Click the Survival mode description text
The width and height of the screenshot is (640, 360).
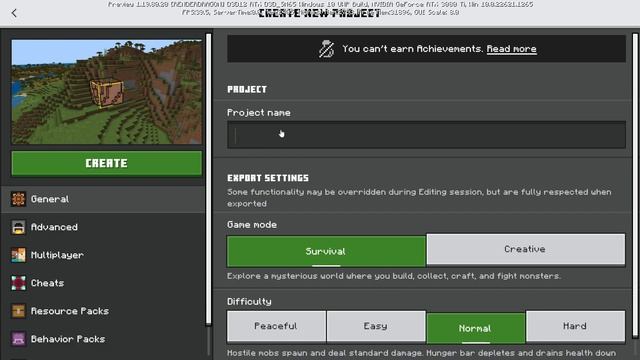click(x=394, y=276)
